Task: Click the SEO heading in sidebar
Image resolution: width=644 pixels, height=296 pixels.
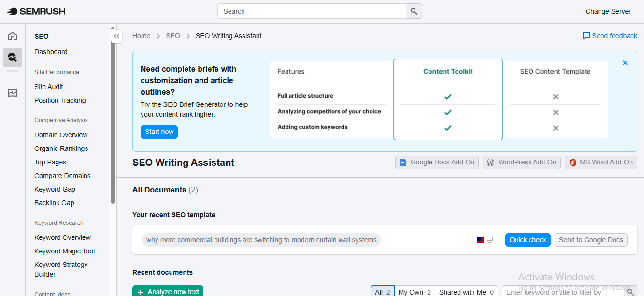Action: pos(42,36)
